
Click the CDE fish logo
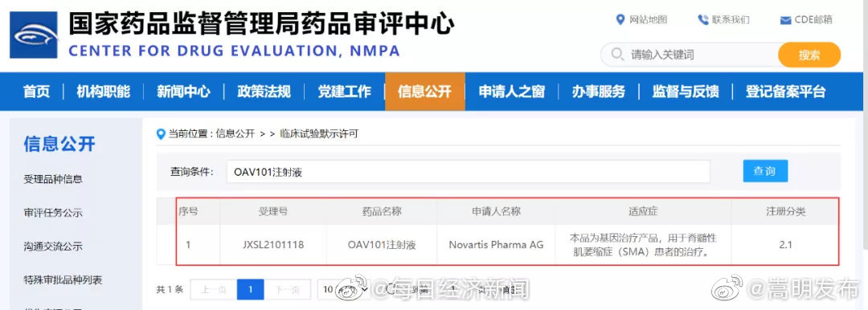(x=34, y=35)
